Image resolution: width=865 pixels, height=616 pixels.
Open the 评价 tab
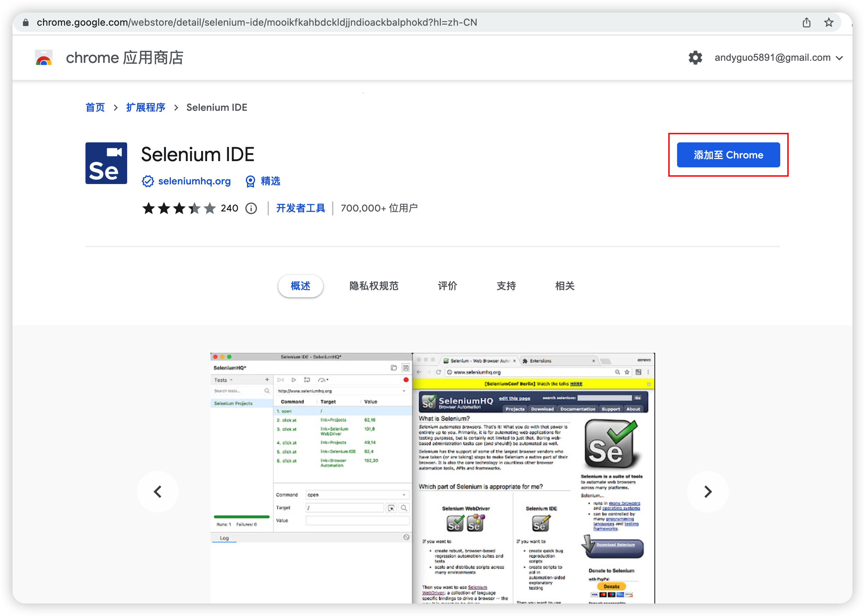[x=448, y=286]
